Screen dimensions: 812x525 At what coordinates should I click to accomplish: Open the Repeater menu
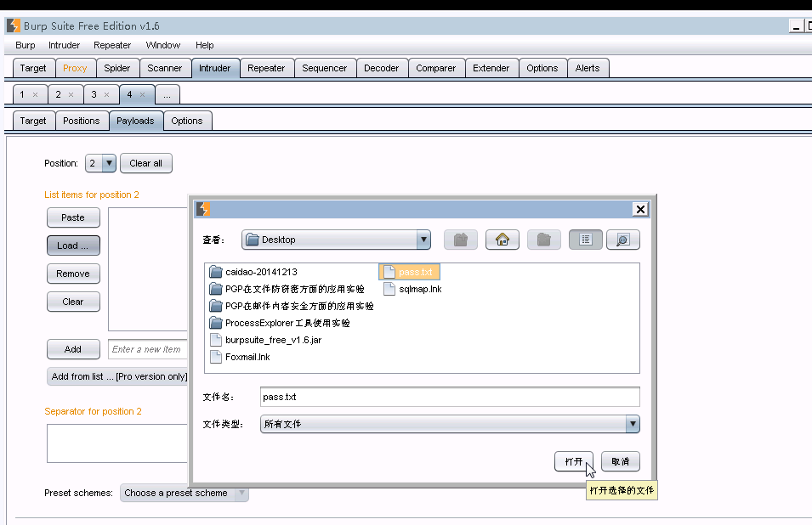click(x=112, y=46)
